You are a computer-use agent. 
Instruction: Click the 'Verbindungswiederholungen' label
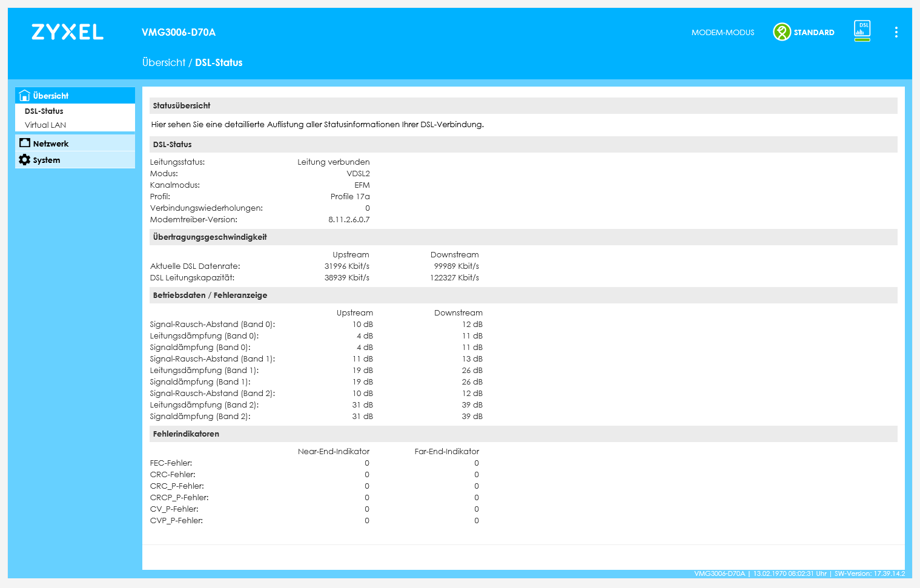click(207, 208)
